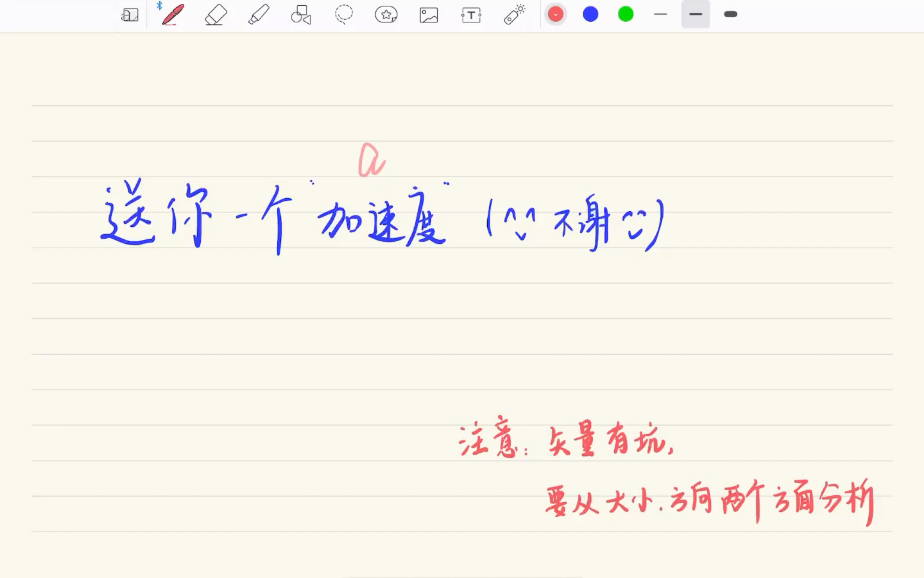Select the thinnest stroke width

661,14
